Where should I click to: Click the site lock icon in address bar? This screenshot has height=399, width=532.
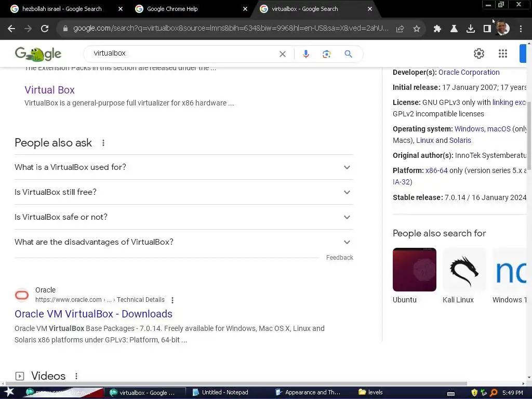(65, 29)
